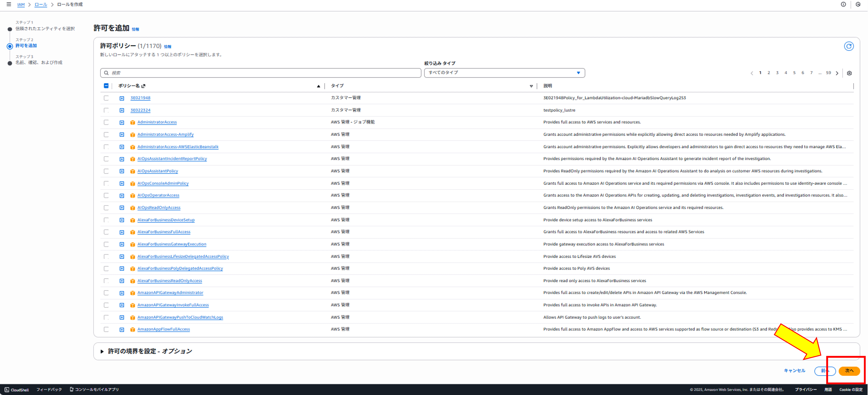
Task: Jump to policies page 7
Action: [x=811, y=73]
